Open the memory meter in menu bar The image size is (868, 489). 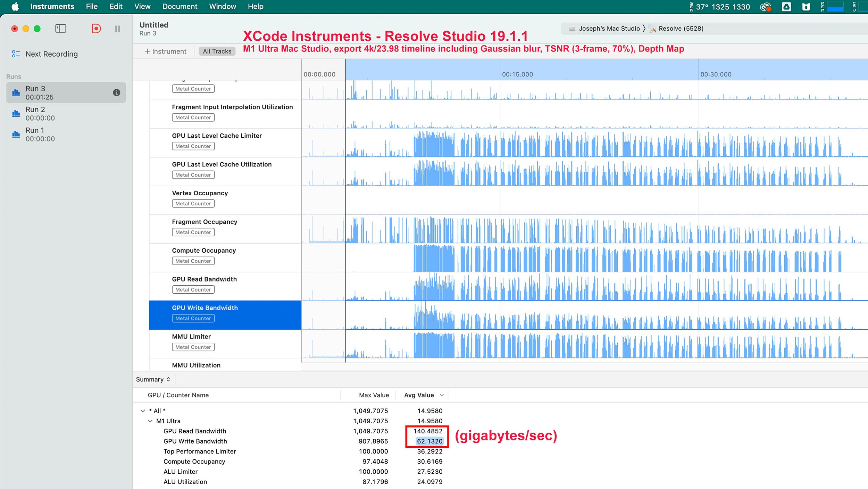pyautogui.click(x=832, y=7)
